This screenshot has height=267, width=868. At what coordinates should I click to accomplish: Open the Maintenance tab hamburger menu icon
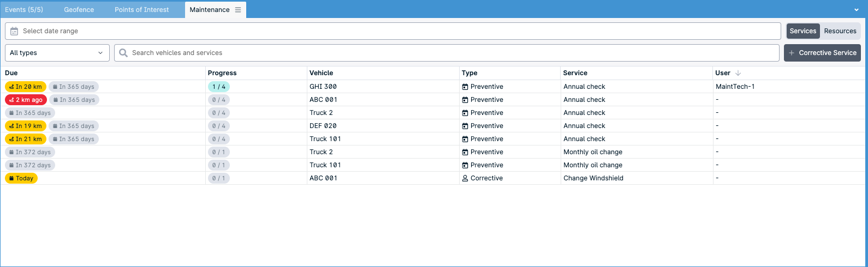(x=238, y=10)
